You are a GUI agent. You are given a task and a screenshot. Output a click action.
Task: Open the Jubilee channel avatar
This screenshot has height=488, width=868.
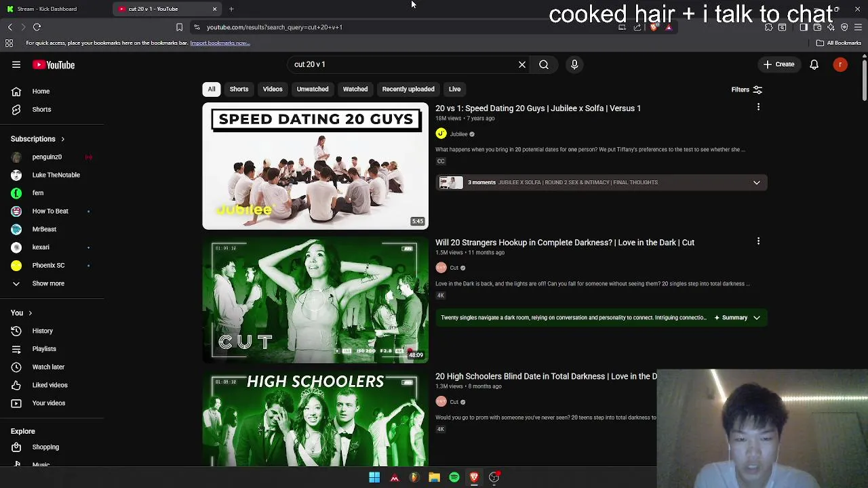tap(441, 134)
